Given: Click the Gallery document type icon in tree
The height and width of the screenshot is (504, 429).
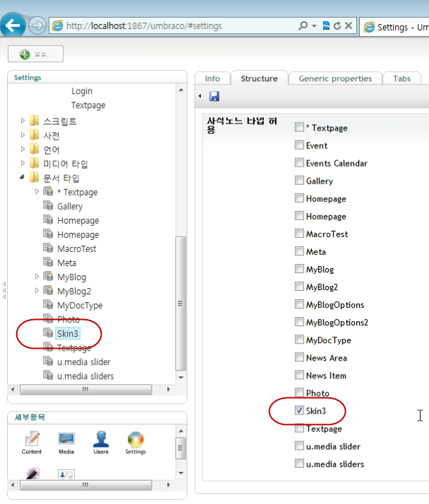Looking at the screenshot, I should coord(48,205).
